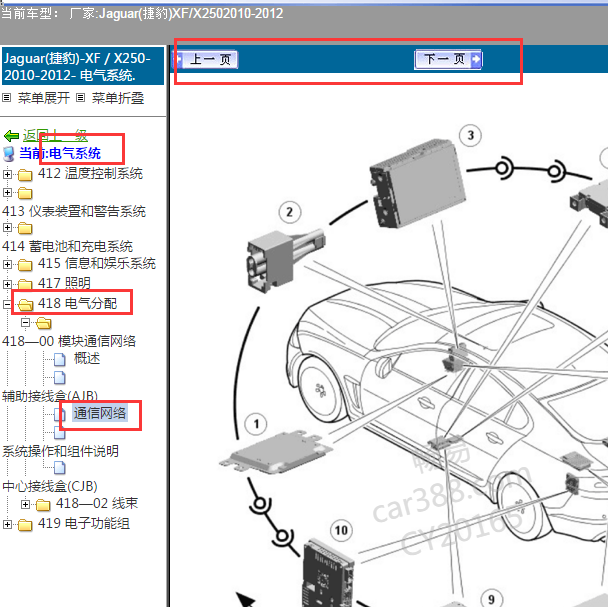The height and width of the screenshot is (607, 608).
Task: Open 辅助接线盒(AJB) page
Action: [50, 396]
